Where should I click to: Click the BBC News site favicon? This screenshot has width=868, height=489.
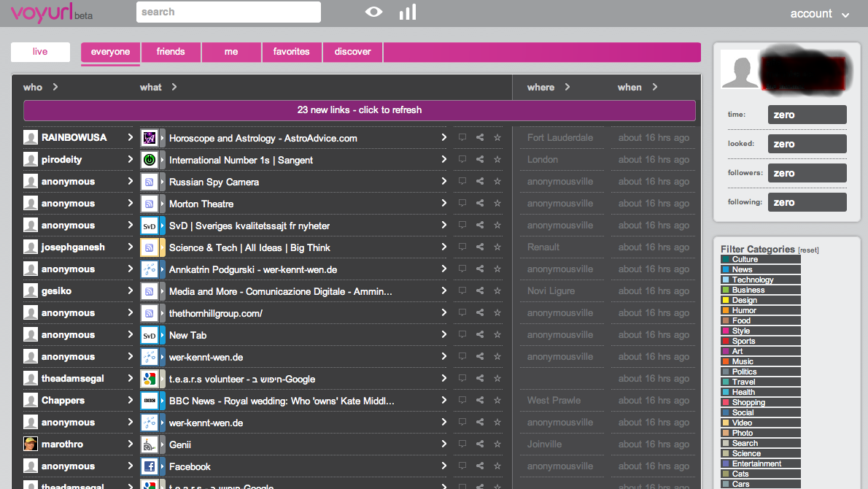(x=149, y=401)
